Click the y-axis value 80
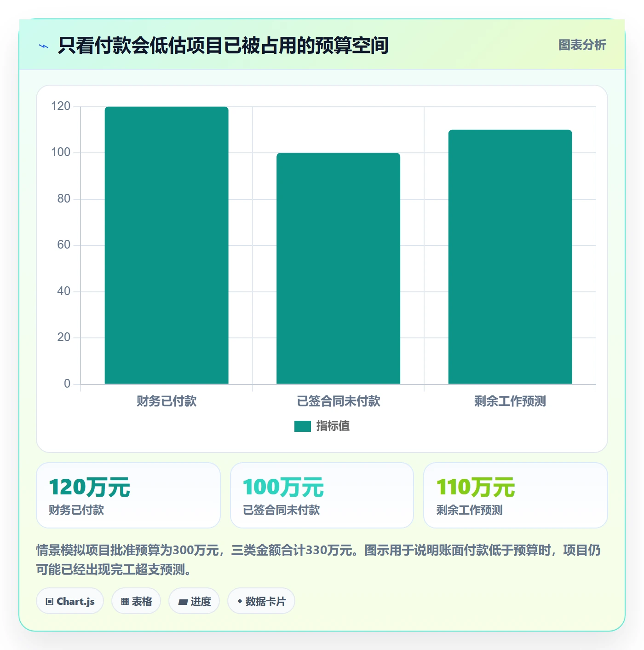The width and height of the screenshot is (644, 650). (x=64, y=199)
